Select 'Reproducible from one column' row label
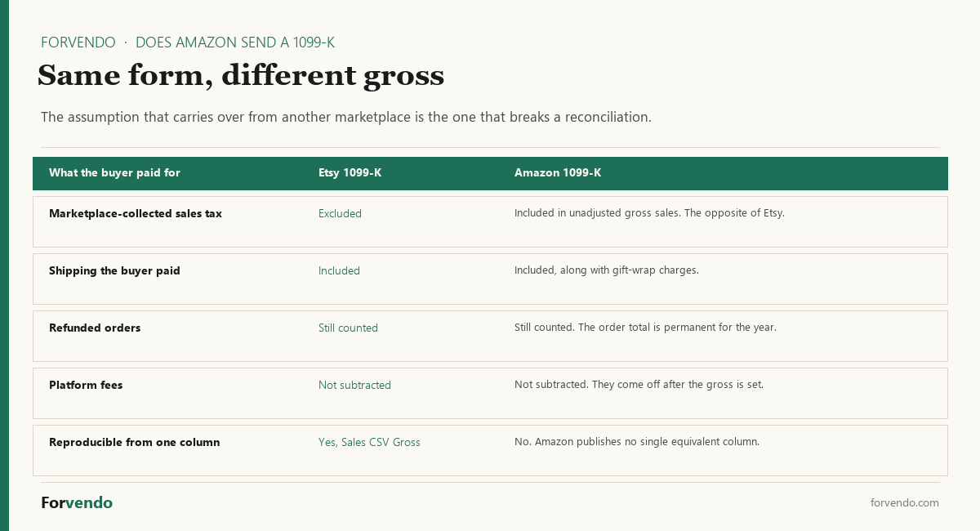Image resolution: width=980 pixels, height=531 pixels. pos(134,443)
